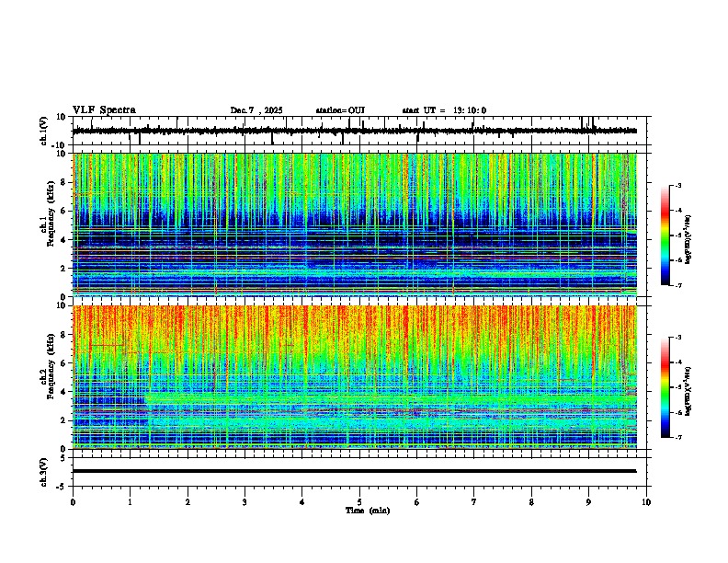
Task: Click time axis tick label "10"
Action: click(646, 502)
